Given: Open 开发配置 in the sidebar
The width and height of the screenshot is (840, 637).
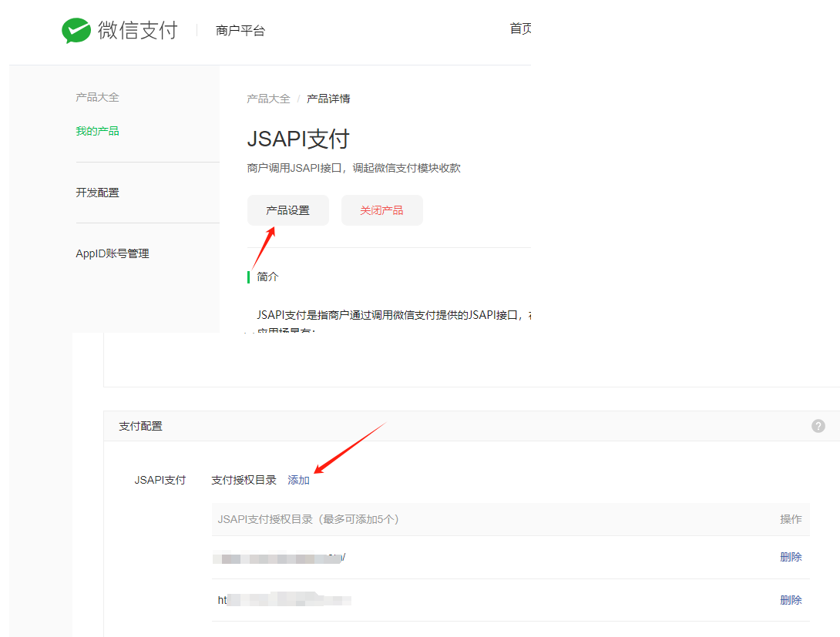Looking at the screenshot, I should pos(97,193).
